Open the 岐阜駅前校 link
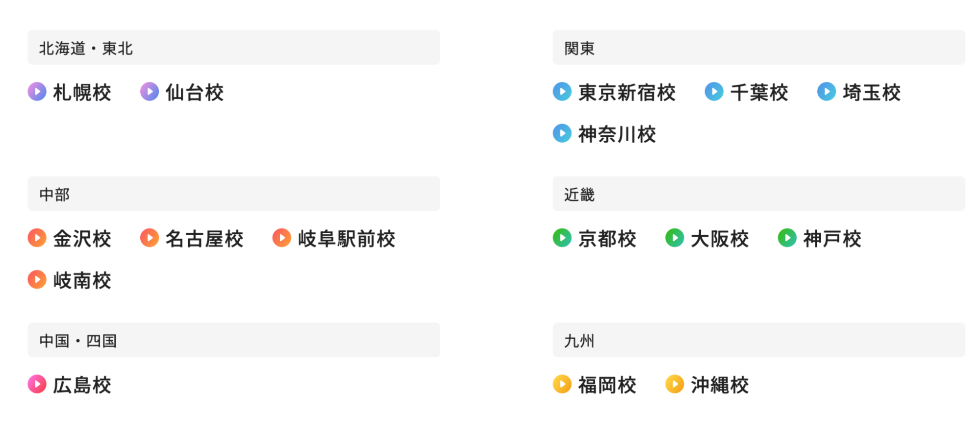 coord(347,240)
